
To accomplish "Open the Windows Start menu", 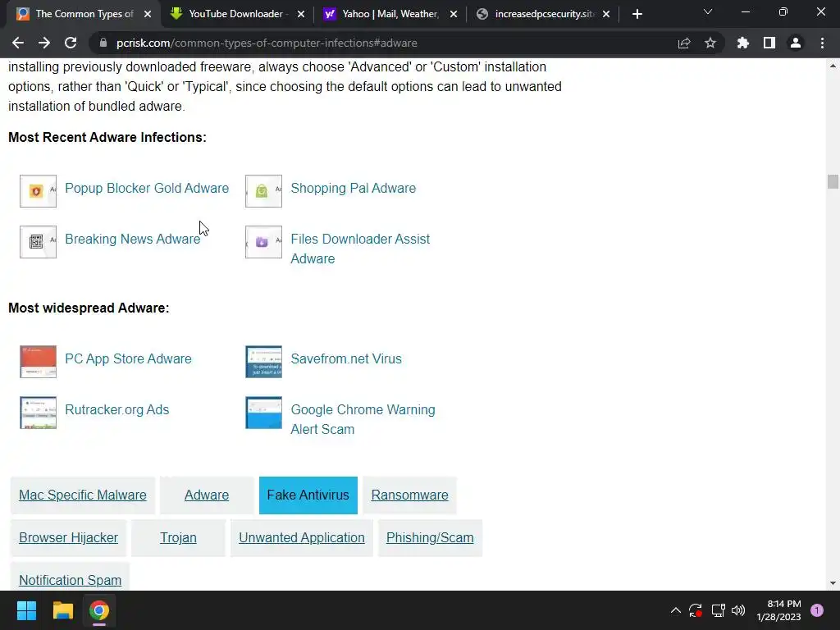I will point(26,610).
